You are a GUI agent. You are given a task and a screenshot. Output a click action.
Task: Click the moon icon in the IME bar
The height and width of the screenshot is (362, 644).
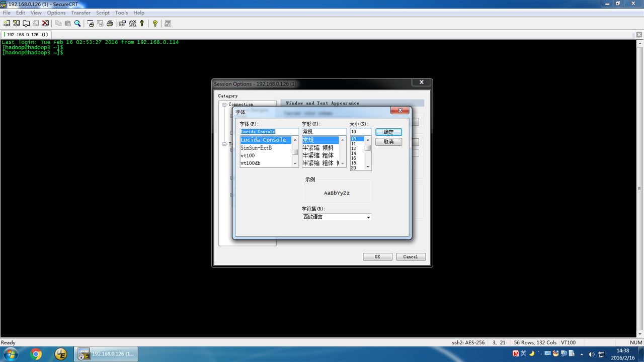click(x=532, y=353)
